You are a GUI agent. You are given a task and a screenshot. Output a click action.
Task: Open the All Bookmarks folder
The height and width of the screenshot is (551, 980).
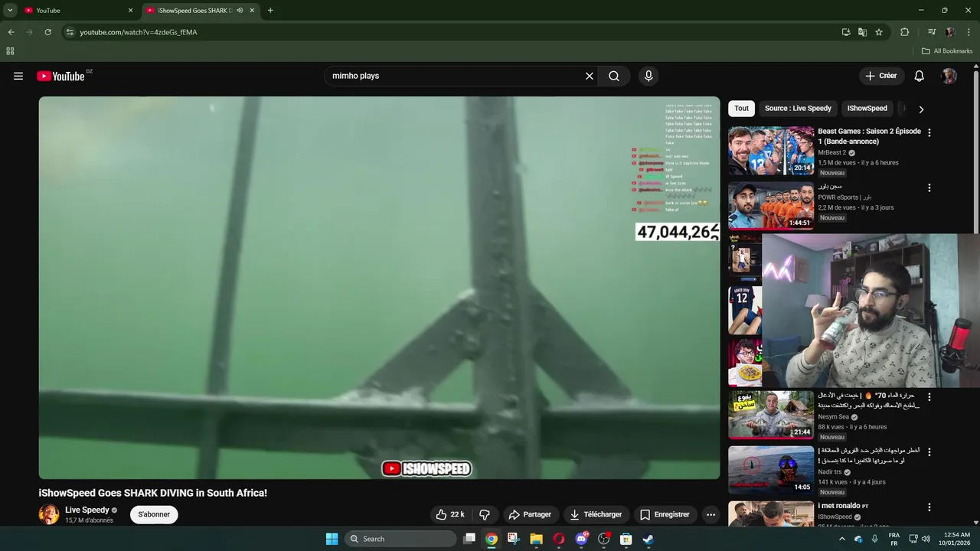(x=946, y=51)
